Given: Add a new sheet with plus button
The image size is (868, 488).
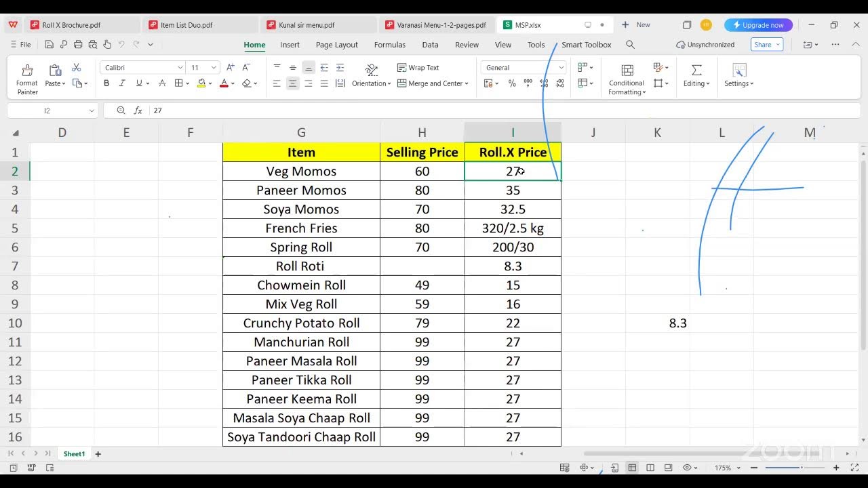Looking at the screenshot, I should 98,454.
